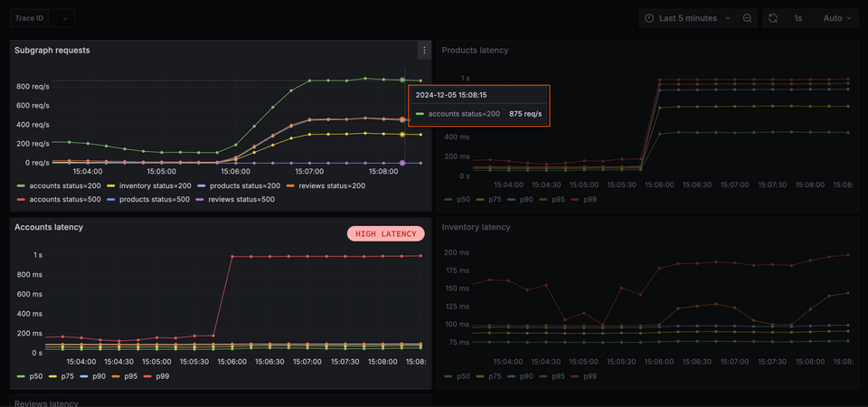Click the Accounts latency panel title
The height and width of the screenshot is (407, 868).
pos(49,227)
